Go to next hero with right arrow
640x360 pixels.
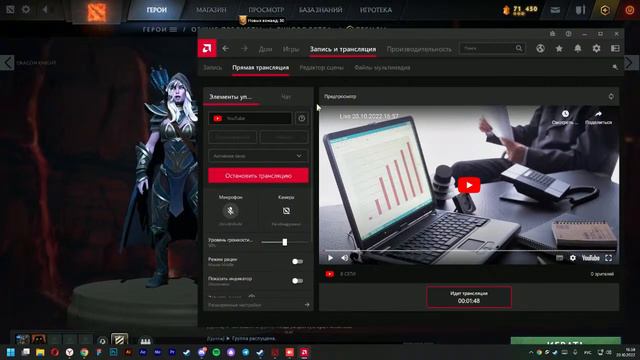pyautogui.click(x=631, y=63)
